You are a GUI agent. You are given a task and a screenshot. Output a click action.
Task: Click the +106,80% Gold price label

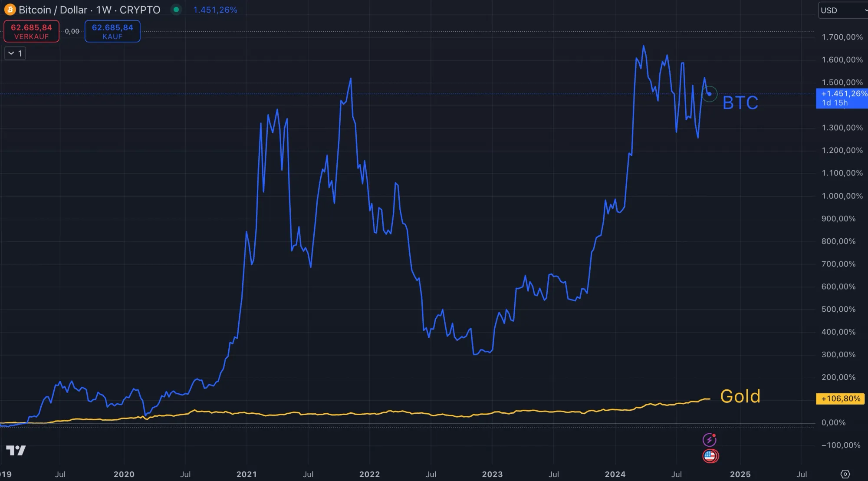(841, 399)
